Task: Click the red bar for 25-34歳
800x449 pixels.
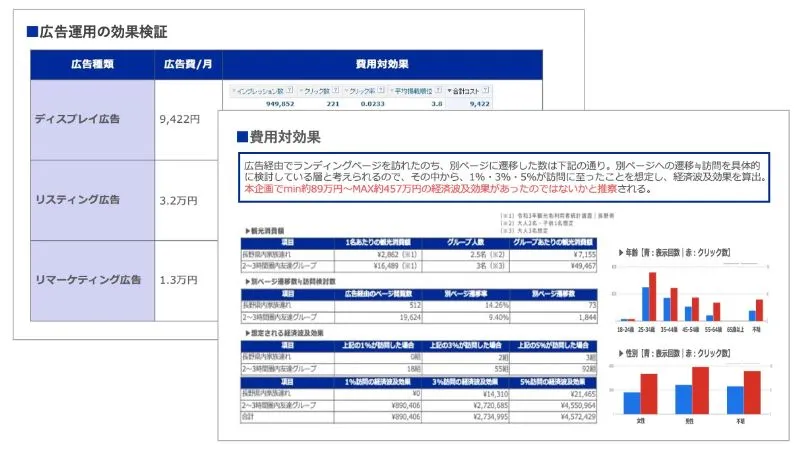Action: coord(653,296)
